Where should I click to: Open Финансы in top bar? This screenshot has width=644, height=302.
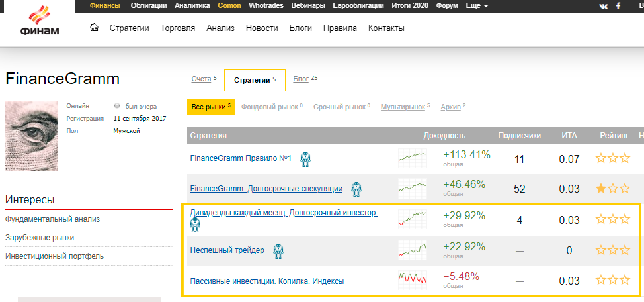104,6
